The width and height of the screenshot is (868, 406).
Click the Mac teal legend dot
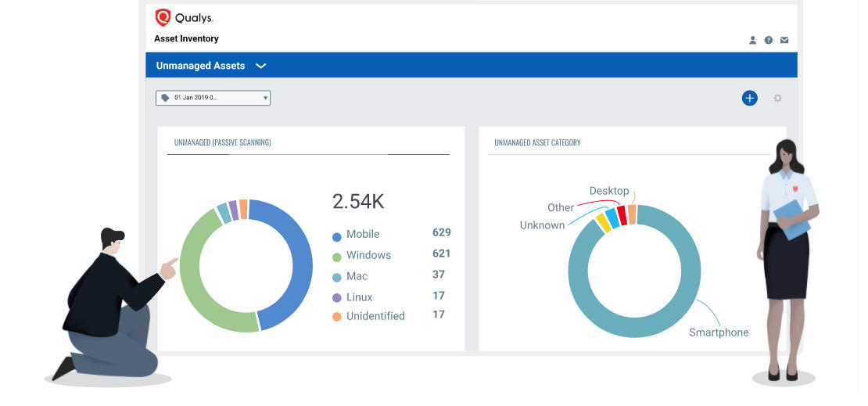coord(336,278)
